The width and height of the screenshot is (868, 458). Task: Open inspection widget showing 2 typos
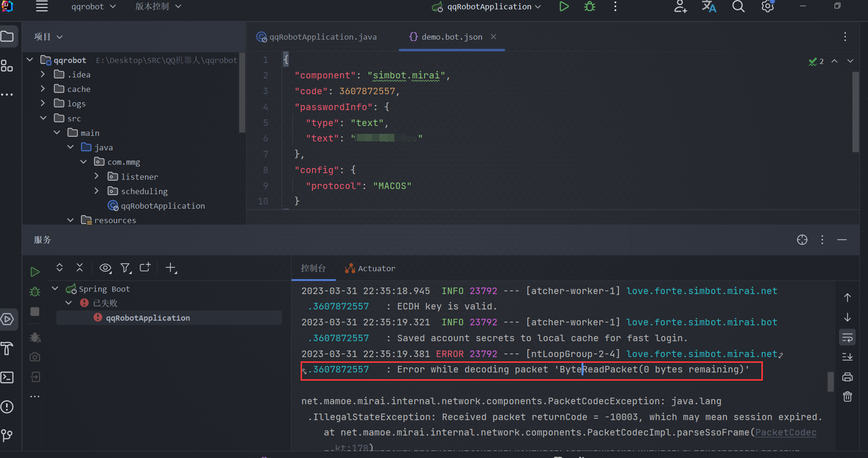point(816,61)
